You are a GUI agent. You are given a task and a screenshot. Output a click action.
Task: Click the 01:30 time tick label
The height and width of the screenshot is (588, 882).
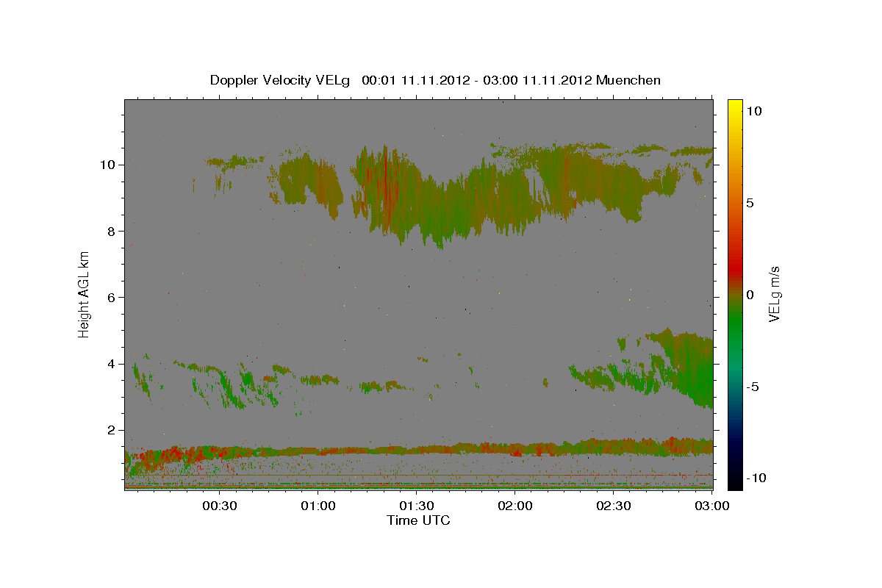[417, 506]
